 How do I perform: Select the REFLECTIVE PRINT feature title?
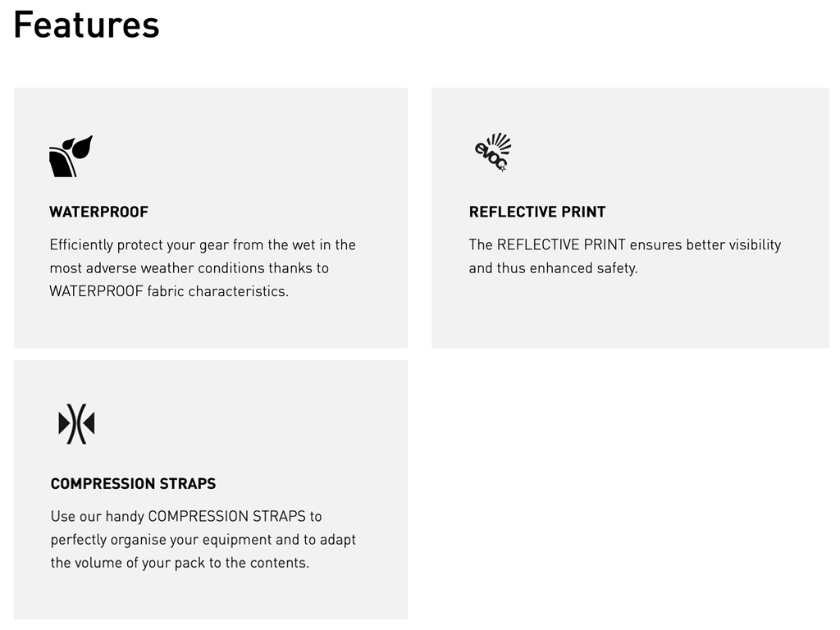pyautogui.click(x=537, y=212)
